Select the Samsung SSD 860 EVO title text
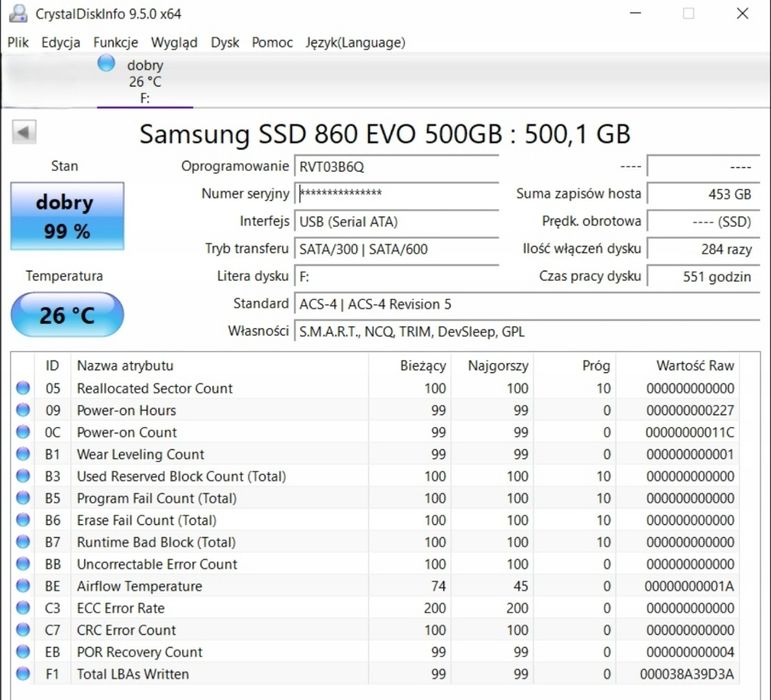The height and width of the screenshot is (700, 771). point(385,134)
